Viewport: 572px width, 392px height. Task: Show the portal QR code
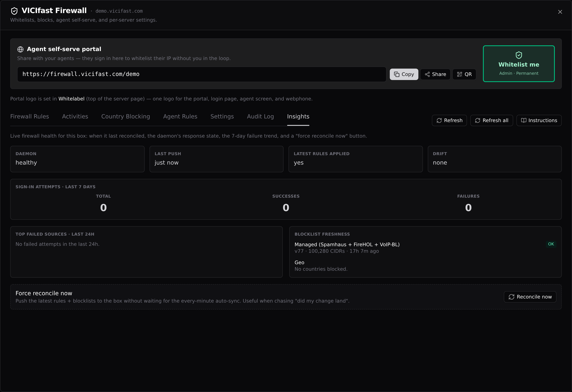tap(464, 74)
